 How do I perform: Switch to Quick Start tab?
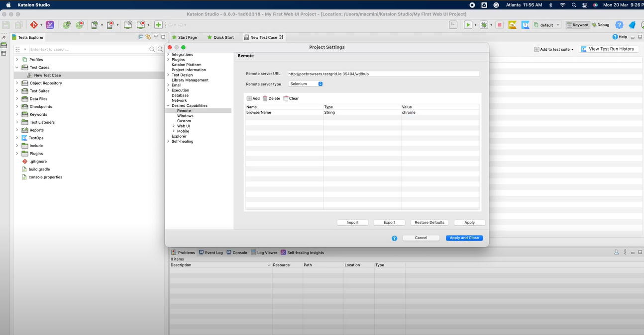coord(220,37)
